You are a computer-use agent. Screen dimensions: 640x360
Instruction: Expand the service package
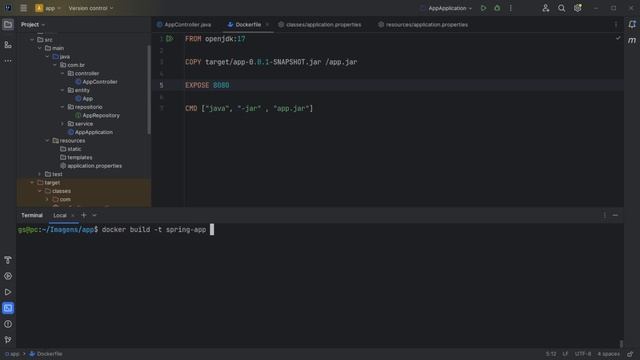[x=62, y=124]
